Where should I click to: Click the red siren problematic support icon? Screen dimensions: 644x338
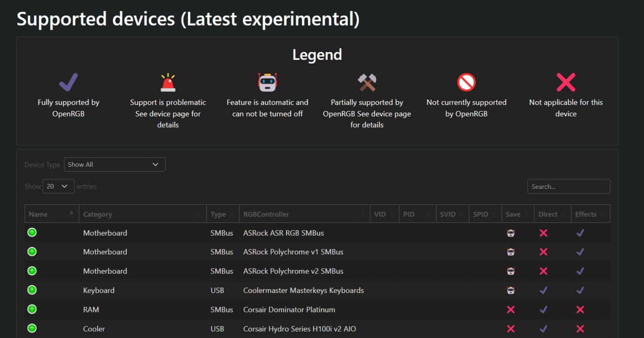(168, 82)
